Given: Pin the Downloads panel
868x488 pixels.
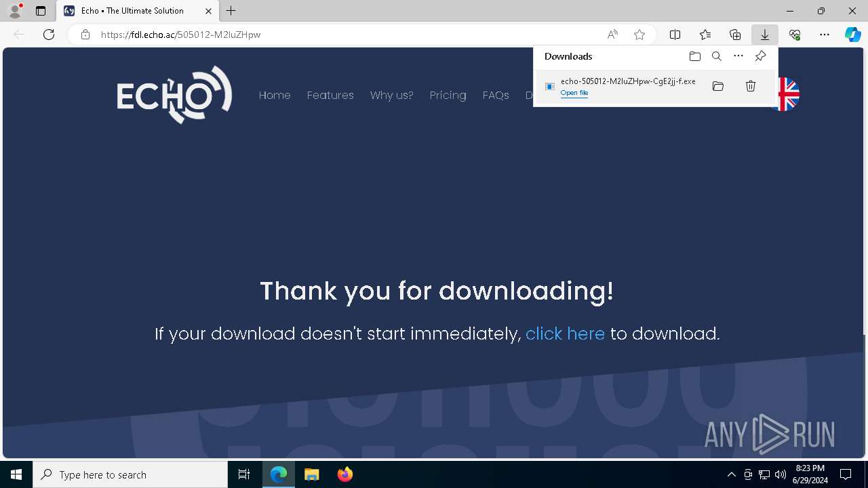Looking at the screenshot, I should (x=760, y=56).
